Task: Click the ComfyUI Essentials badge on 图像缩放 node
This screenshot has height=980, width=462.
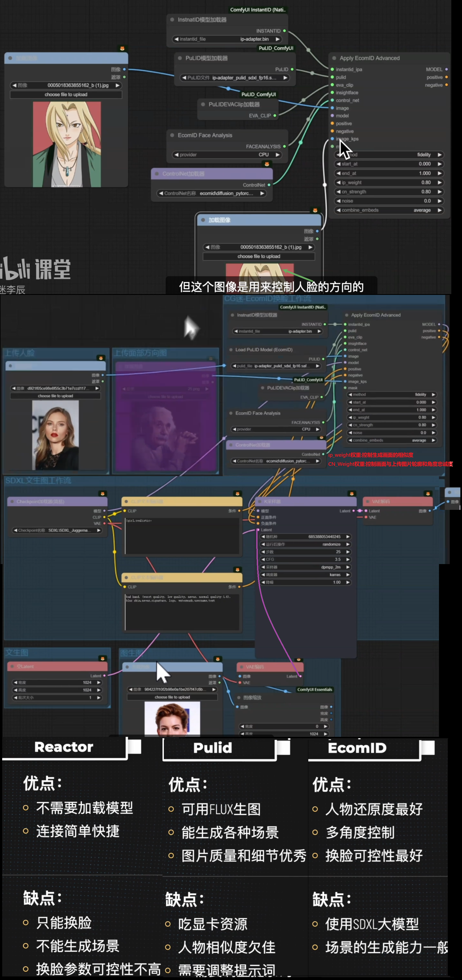Action: (315, 689)
